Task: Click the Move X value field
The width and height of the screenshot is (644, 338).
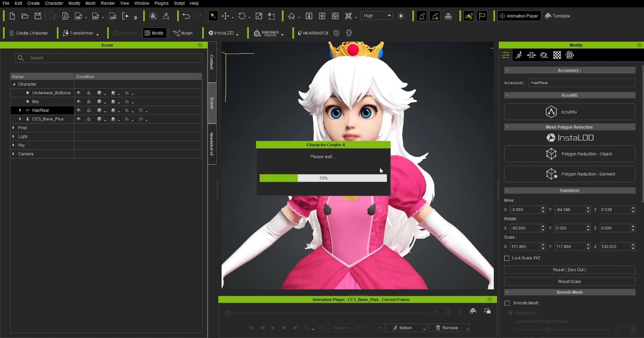Action: [x=525, y=210]
